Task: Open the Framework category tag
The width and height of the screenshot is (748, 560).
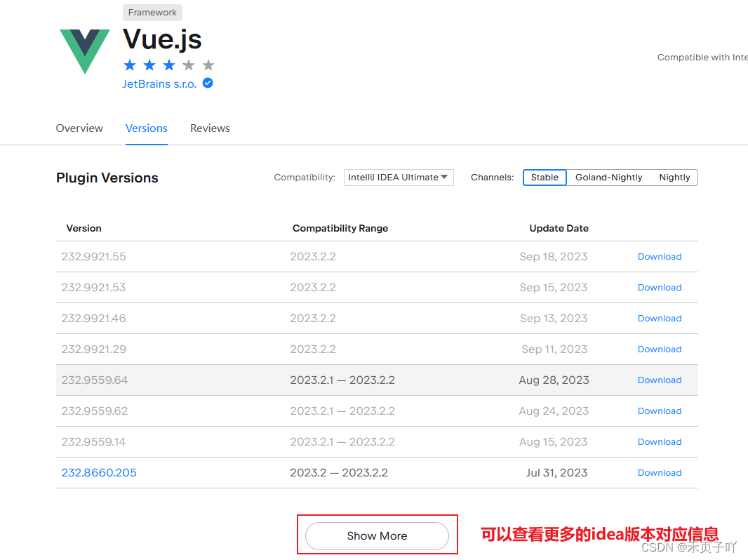Action: [152, 13]
